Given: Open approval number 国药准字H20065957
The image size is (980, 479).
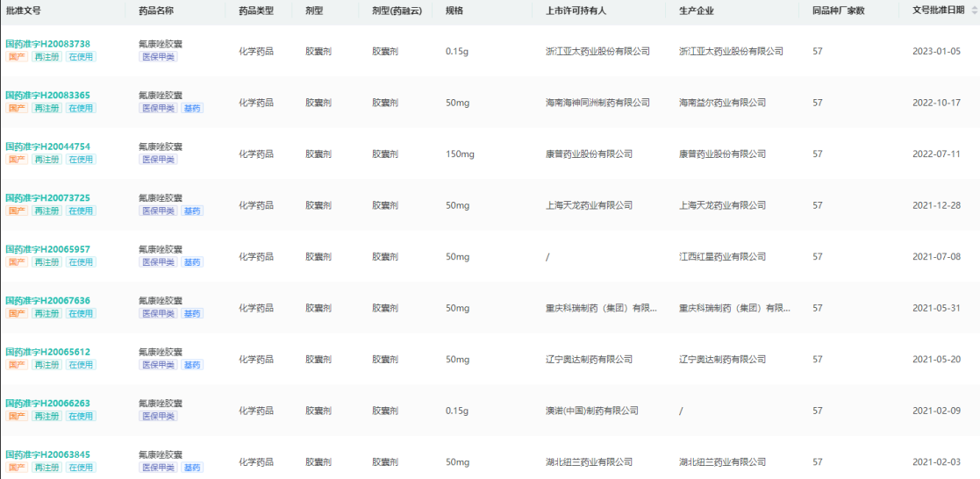Looking at the screenshot, I should 48,249.
